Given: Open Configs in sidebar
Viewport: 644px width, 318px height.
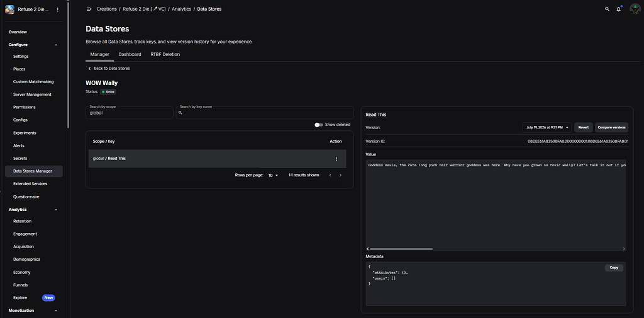Looking at the screenshot, I should [x=20, y=120].
